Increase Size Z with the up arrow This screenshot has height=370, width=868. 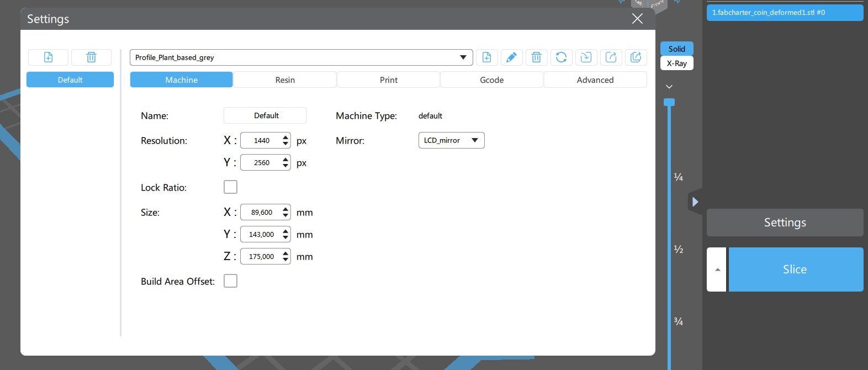pos(285,253)
